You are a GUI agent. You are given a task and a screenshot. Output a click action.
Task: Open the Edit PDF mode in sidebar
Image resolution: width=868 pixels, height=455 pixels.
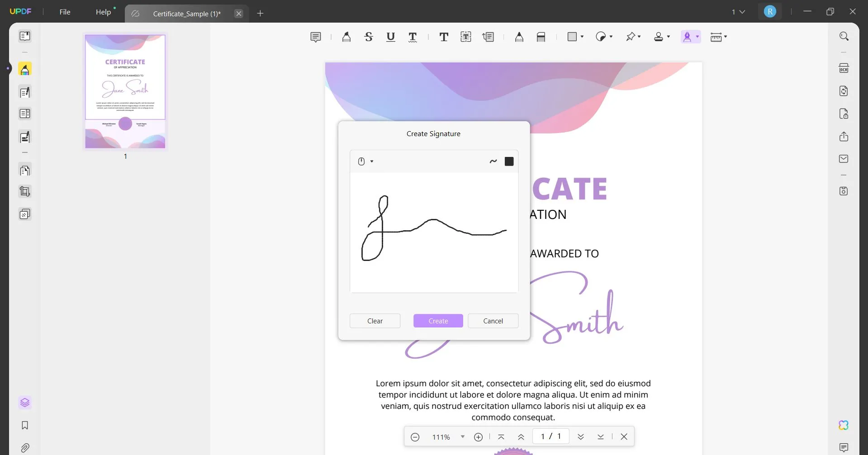(25, 92)
